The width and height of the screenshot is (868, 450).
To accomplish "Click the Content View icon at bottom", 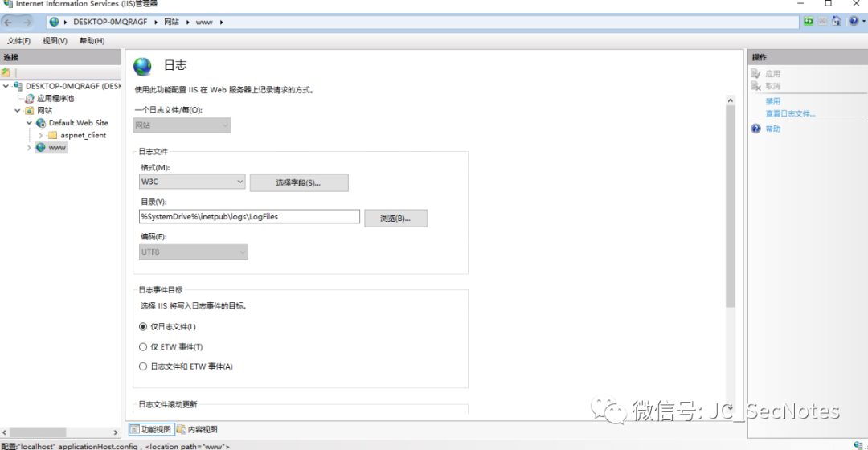I will (181, 429).
